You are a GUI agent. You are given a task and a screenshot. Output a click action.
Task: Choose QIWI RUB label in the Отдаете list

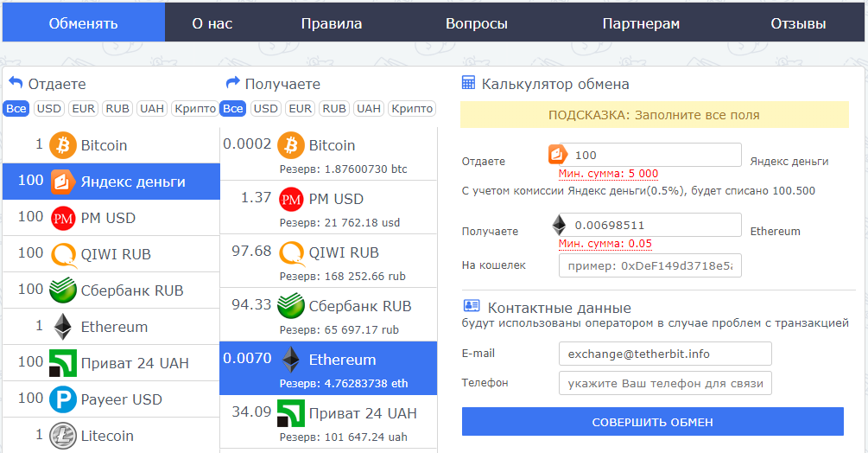click(116, 254)
